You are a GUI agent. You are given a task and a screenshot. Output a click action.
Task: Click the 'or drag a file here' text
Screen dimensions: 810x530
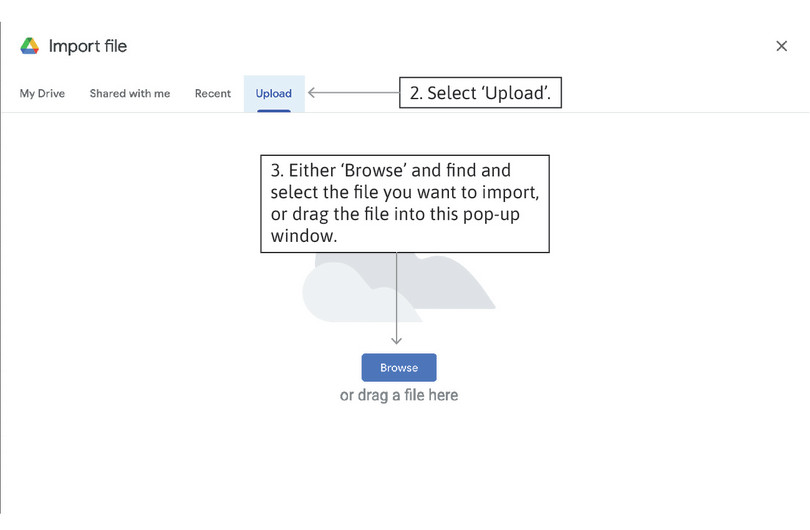399,395
